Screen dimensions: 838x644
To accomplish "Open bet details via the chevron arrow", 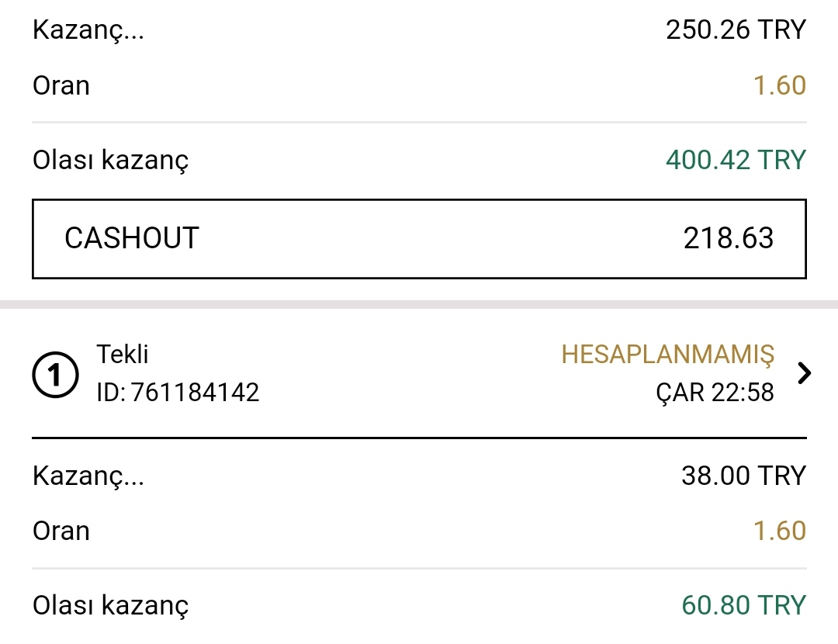I will click(x=804, y=373).
